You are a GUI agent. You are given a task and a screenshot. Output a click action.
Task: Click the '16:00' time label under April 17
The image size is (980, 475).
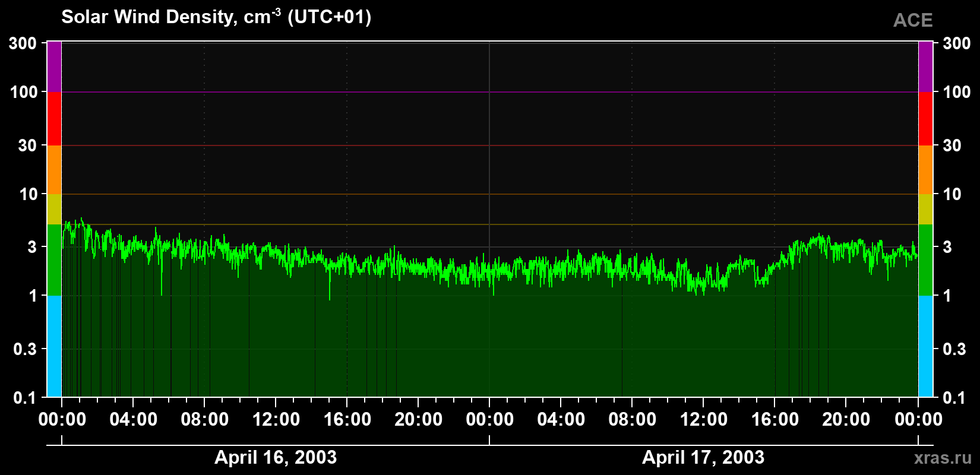(x=774, y=420)
